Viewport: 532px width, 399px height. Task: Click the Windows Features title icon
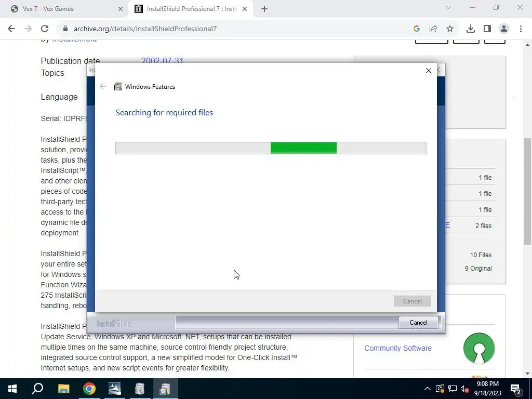118,87
